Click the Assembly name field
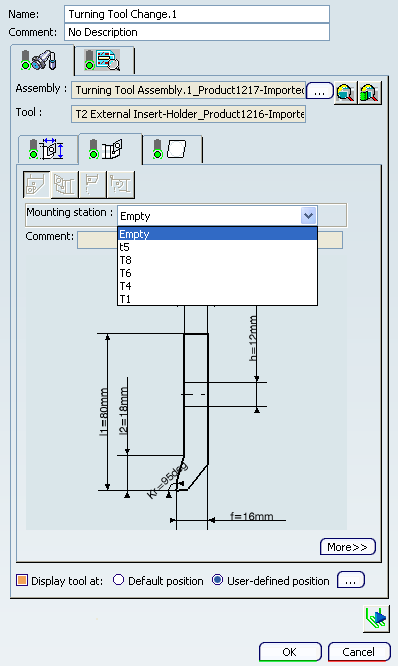The width and height of the screenshot is (398, 666). [188, 90]
